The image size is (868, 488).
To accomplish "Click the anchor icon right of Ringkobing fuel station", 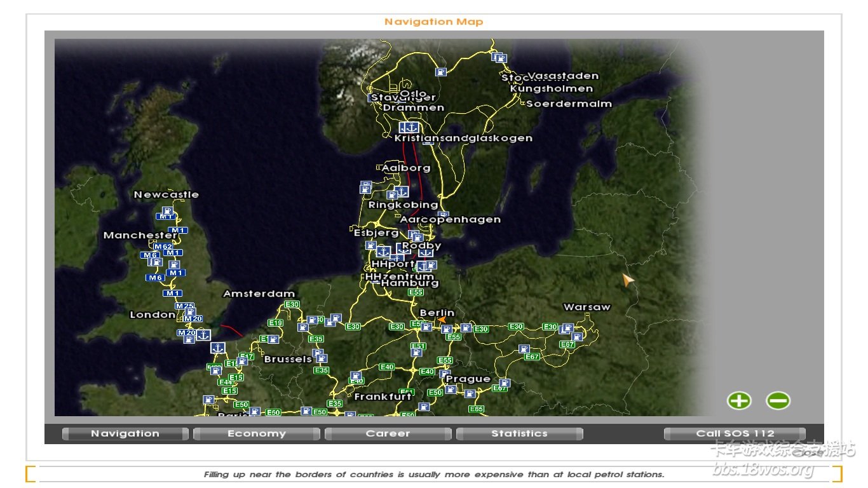I will pyautogui.click(x=402, y=191).
